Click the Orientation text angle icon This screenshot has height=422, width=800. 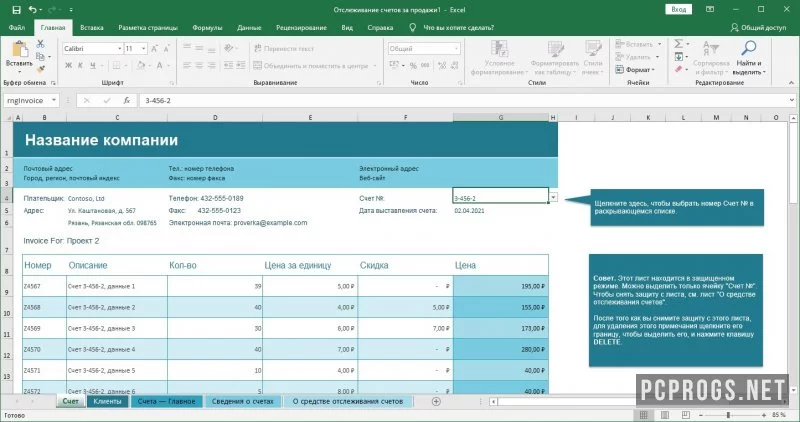click(229, 48)
